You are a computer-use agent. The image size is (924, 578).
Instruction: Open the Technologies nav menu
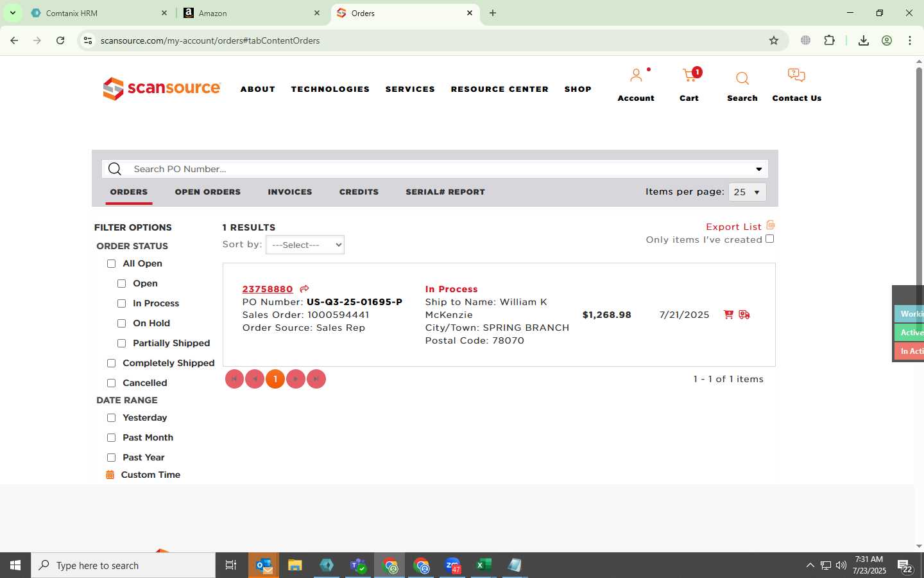(x=330, y=89)
